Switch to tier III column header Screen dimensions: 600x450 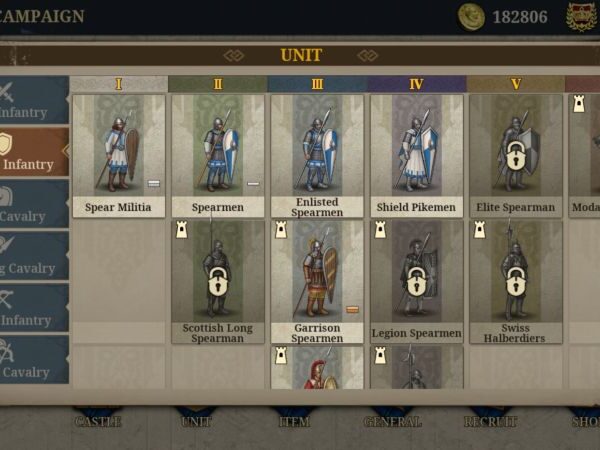pyautogui.click(x=317, y=84)
